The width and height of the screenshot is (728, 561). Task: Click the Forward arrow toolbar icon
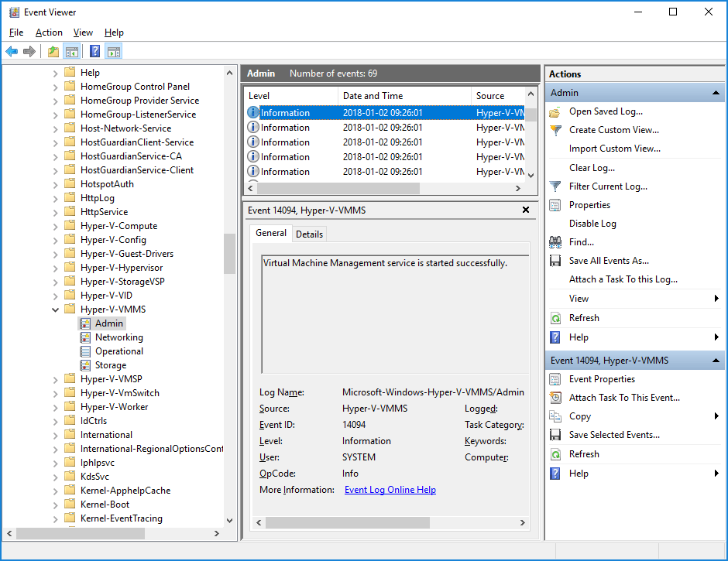point(29,52)
